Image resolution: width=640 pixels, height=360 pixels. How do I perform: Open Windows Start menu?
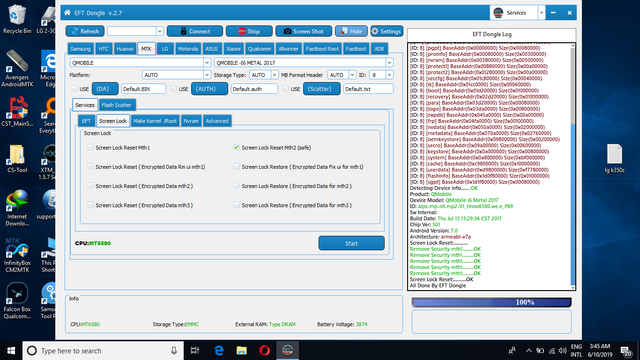coord(11,351)
